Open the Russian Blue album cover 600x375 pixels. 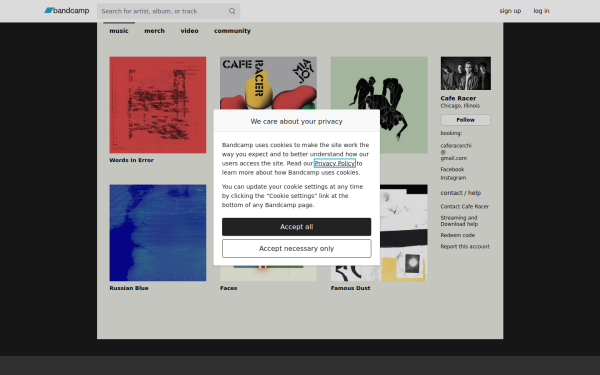click(158, 233)
